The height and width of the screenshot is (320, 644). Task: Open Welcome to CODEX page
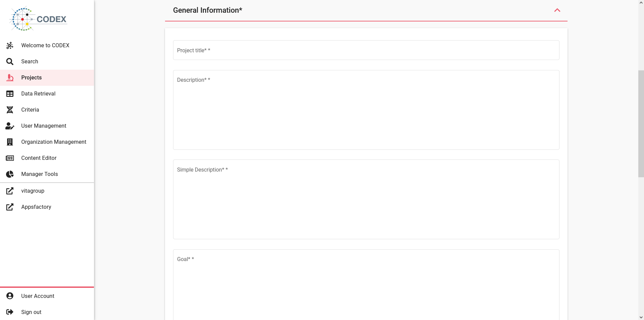[47, 45]
